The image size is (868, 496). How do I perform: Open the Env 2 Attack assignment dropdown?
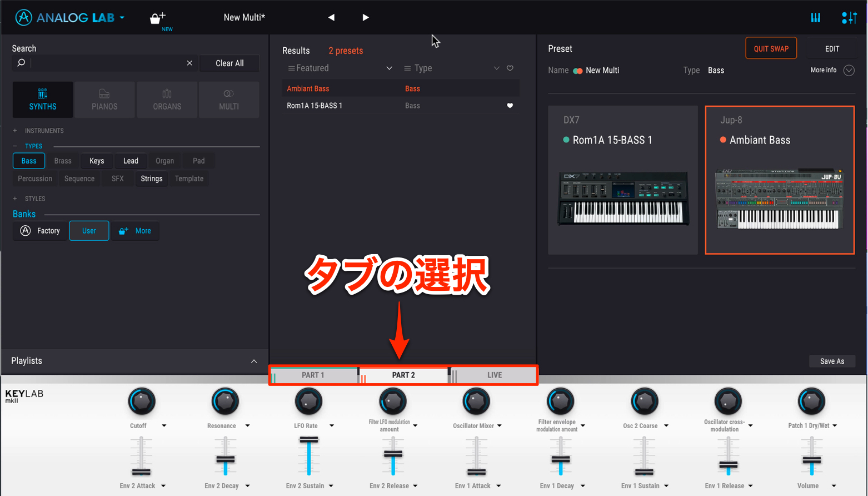coord(163,486)
